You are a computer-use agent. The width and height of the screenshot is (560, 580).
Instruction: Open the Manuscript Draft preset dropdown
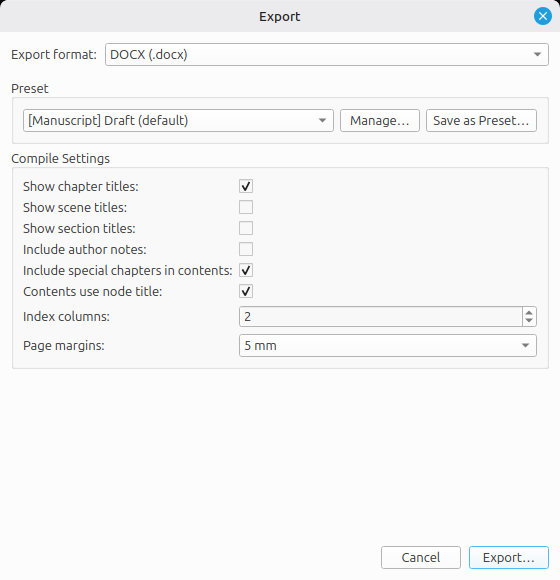178,121
